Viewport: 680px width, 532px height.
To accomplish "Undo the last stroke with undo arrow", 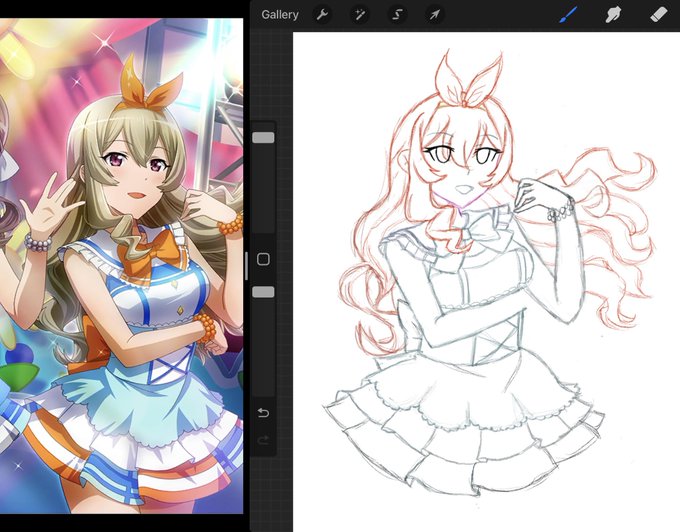I will [263, 412].
